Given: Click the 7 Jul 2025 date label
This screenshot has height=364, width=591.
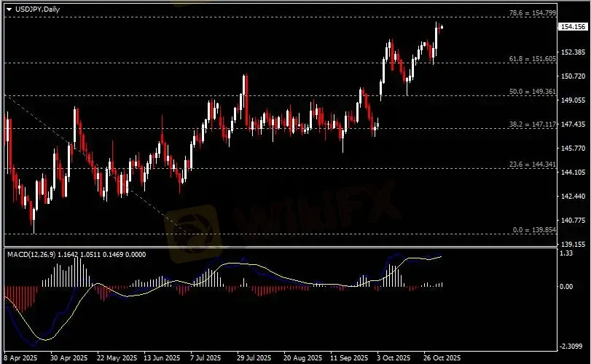Looking at the screenshot, I should (206, 358).
